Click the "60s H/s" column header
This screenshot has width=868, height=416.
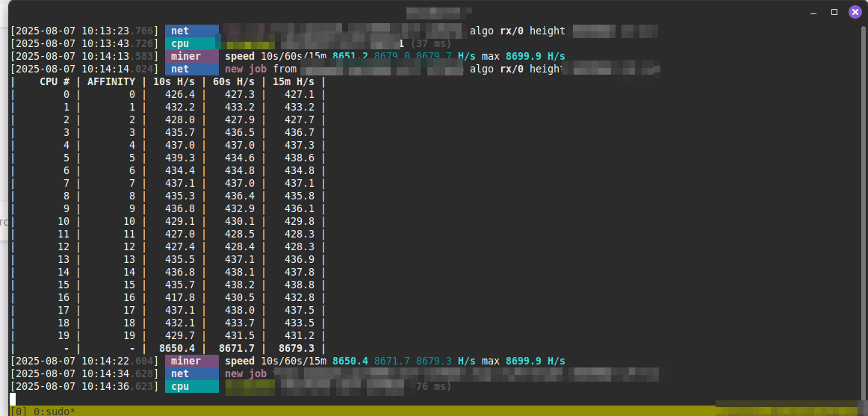point(234,82)
